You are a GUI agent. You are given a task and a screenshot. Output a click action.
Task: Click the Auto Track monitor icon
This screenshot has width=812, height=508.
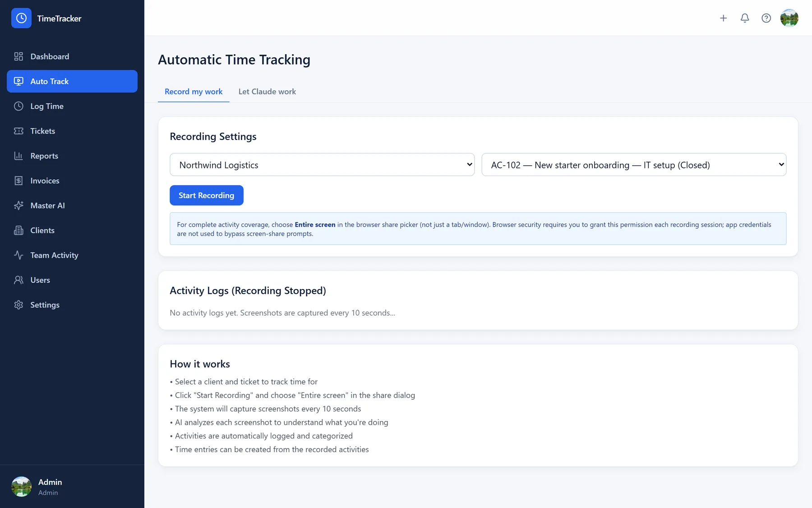pyautogui.click(x=18, y=81)
